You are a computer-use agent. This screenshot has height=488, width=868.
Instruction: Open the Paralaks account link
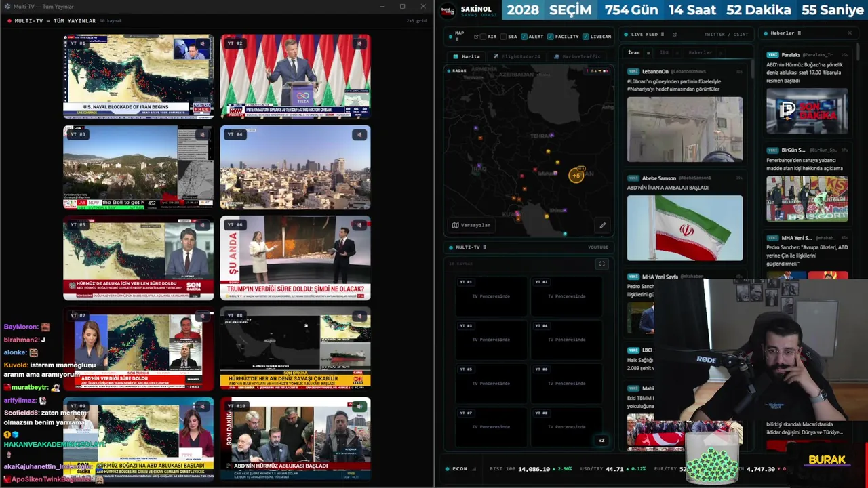[x=791, y=54]
